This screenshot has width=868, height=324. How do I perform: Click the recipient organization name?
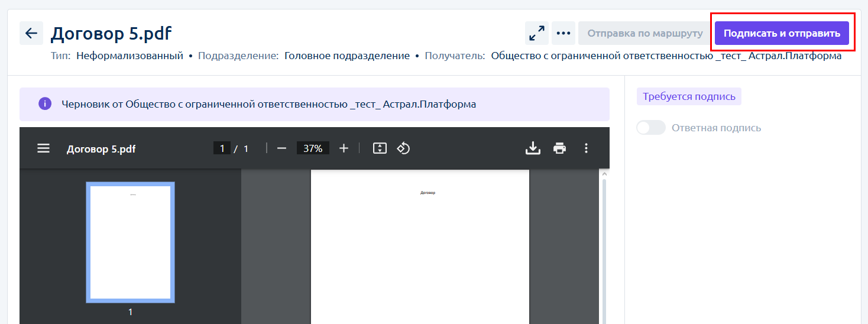pyautogui.click(x=666, y=56)
